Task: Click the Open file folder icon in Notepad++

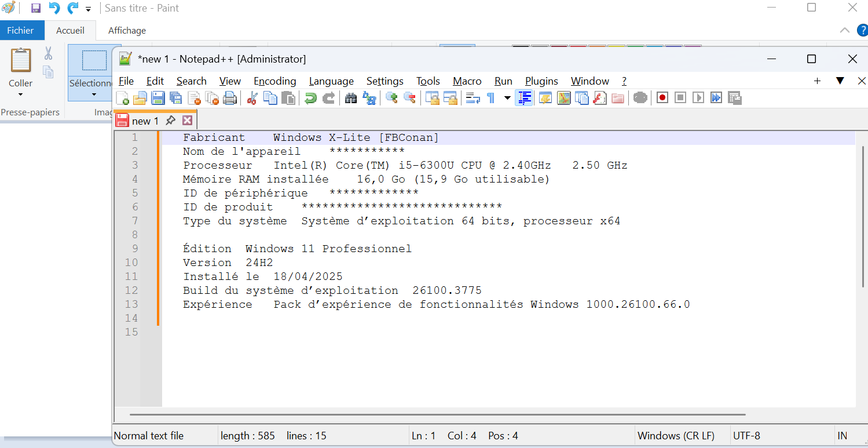Action: click(140, 98)
